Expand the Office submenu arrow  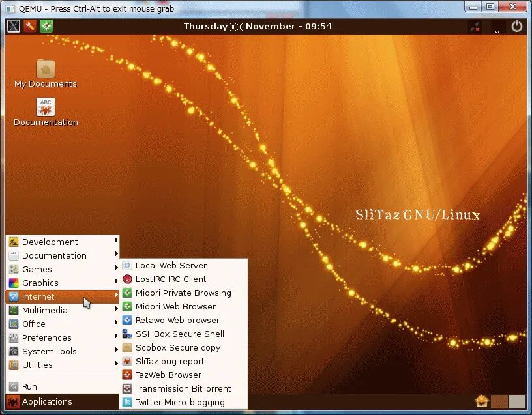(x=116, y=322)
